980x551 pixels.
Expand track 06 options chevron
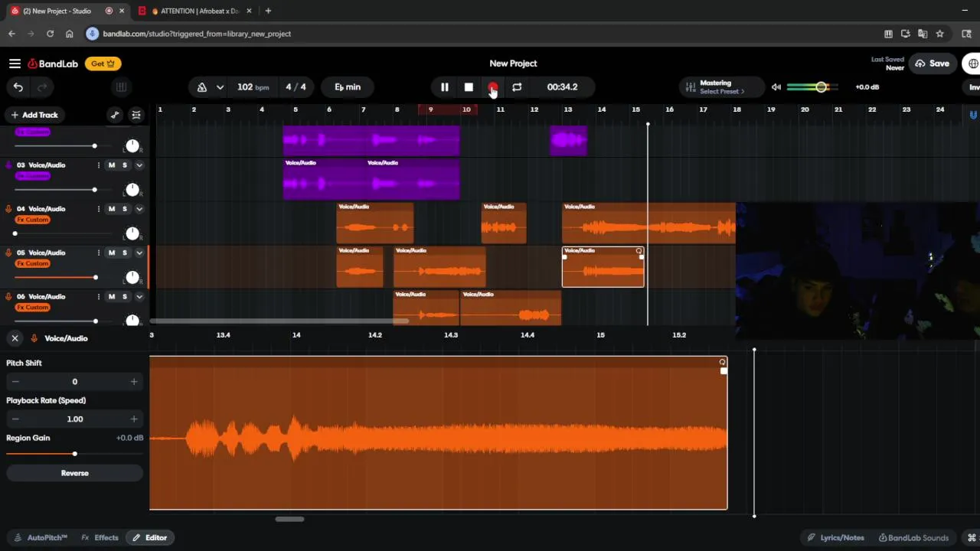point(139,296)
